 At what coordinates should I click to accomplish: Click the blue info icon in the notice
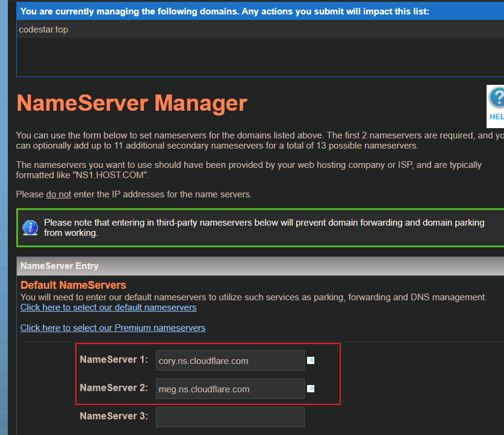[30, 228]
